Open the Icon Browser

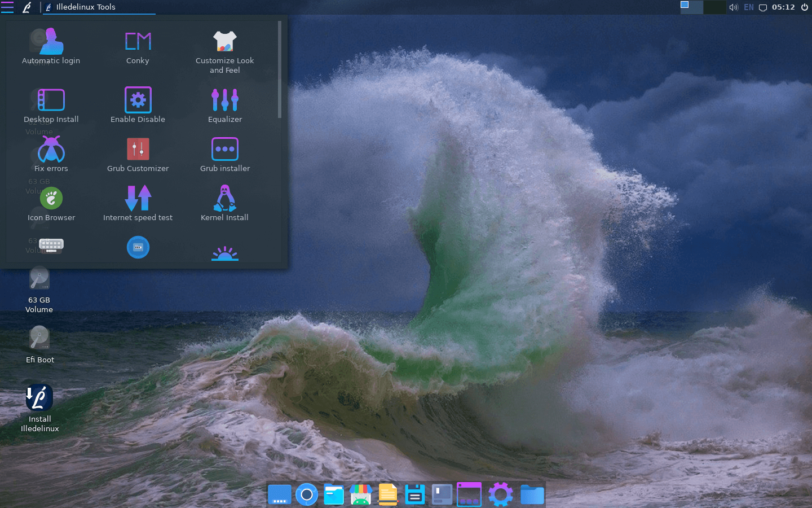click(51, 203)
